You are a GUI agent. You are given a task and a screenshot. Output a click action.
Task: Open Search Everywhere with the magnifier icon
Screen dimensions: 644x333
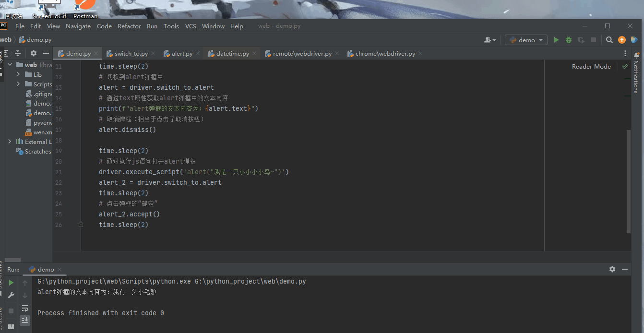(609, 40)
